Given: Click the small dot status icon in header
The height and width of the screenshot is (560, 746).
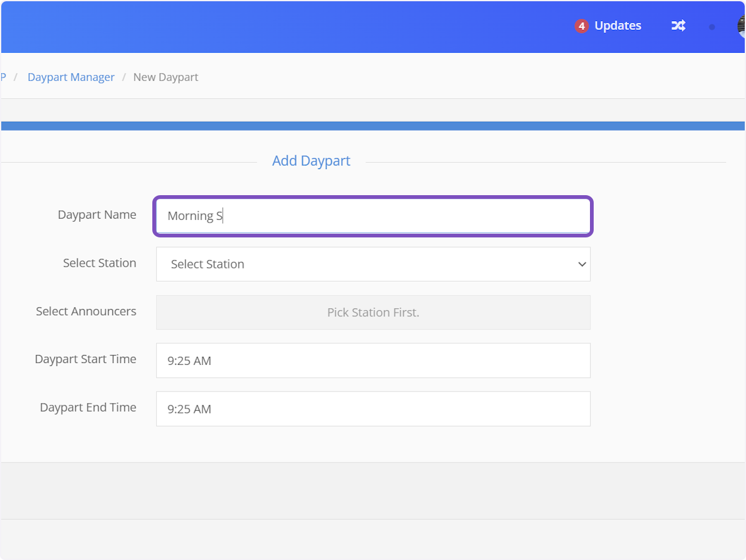Looking at the screenshot, I should [x=712, y=27].
